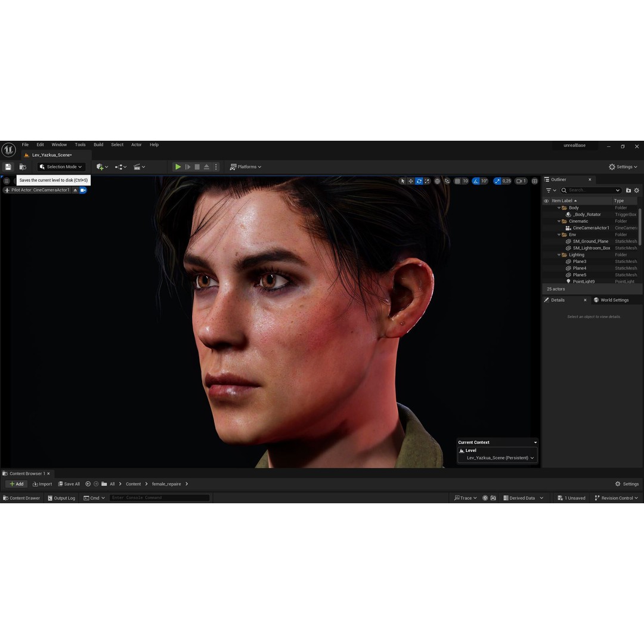Toggle surface snapping icon
This screenshot has height=644, width=644.
pyautogui.click(x=447, y=181)
